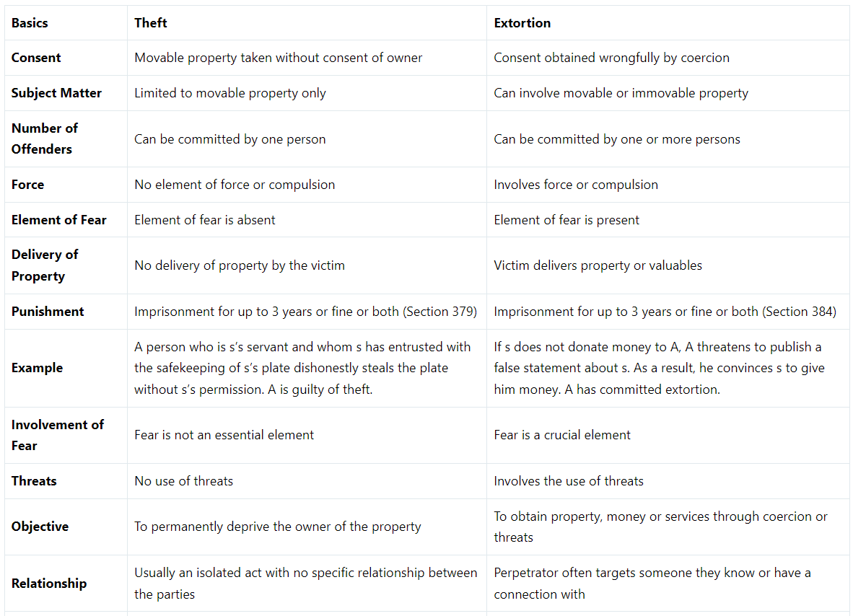Select the "Force" row label
This screenshot has width=853, height=616.
click(27, 185)
